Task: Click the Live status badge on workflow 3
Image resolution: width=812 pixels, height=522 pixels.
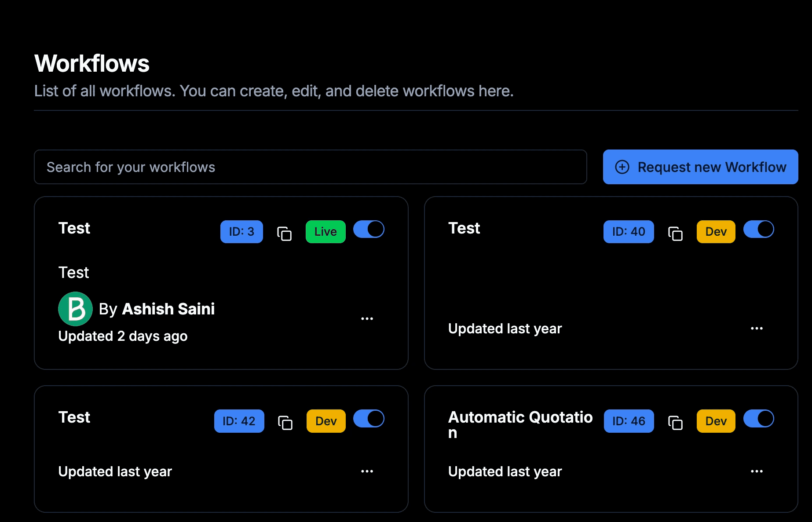Action: [325, 231]
